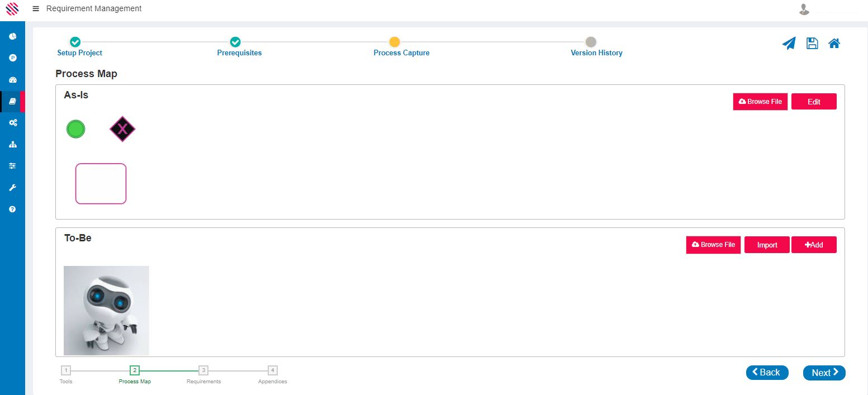This screenshot has width=868, height=395.
Task: Click Edit button in As-Is section
Action: coord(814,102)
